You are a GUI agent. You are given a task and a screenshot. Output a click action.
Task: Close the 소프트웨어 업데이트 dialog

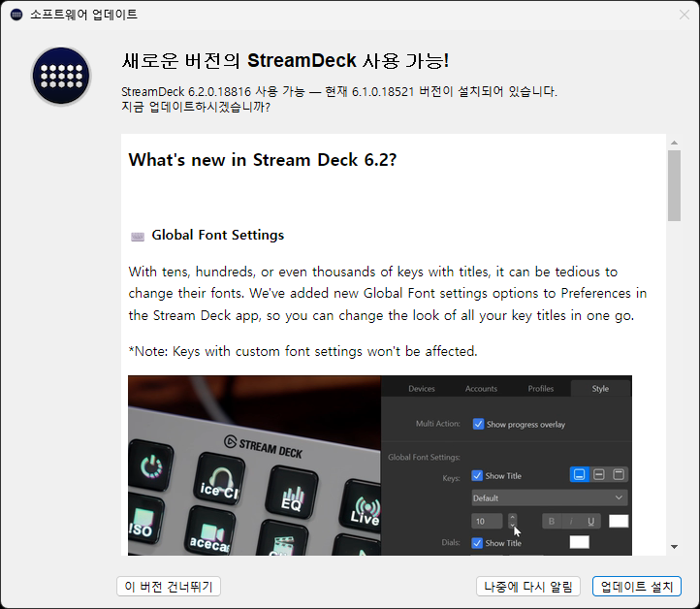[684, 15]
